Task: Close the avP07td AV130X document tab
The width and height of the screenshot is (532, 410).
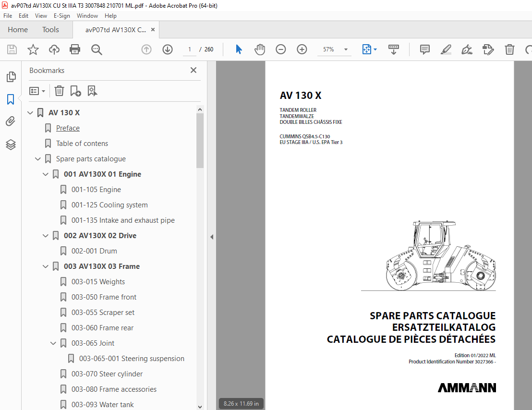Action: 153,29
